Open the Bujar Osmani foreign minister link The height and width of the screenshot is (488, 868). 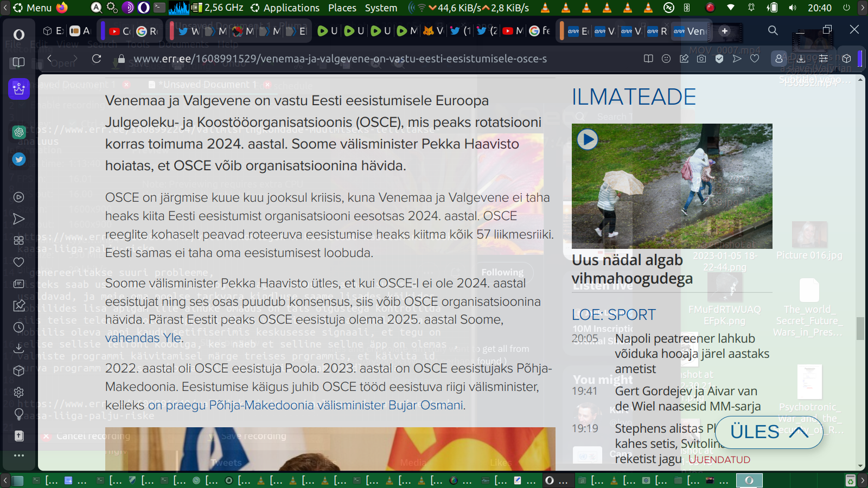pyautogui.click(x=306, y=405)
